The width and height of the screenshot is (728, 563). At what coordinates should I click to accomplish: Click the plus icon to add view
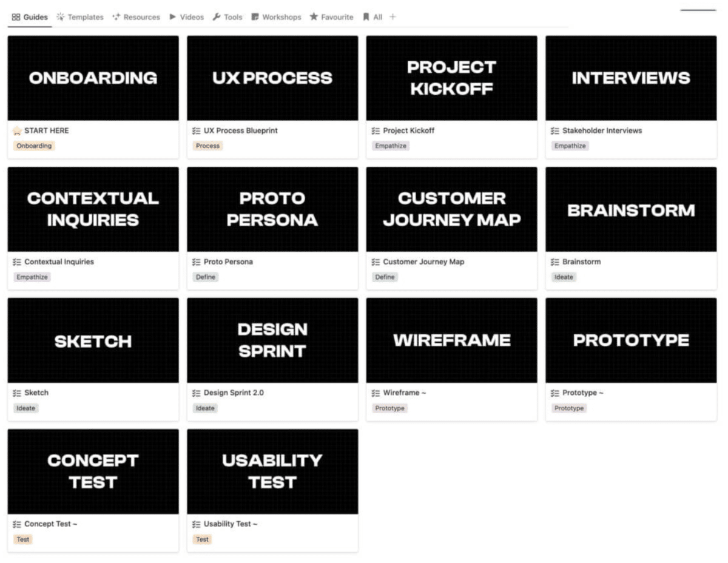point(393,17)
